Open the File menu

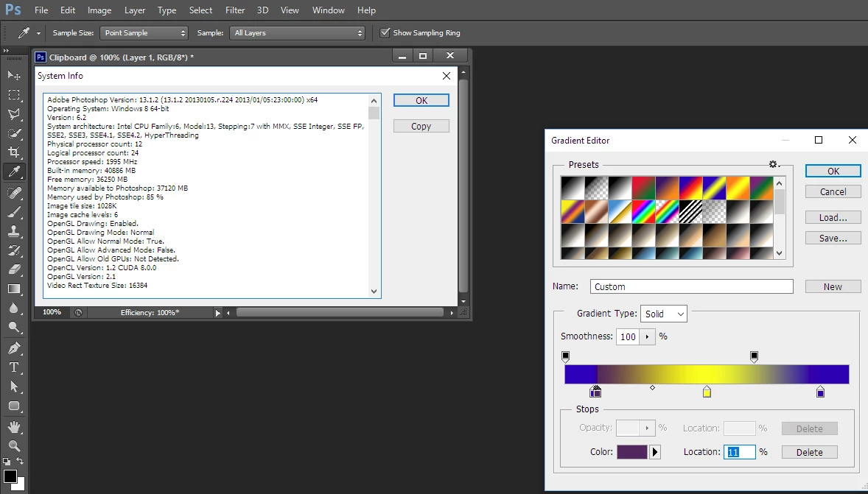[41, 10]
